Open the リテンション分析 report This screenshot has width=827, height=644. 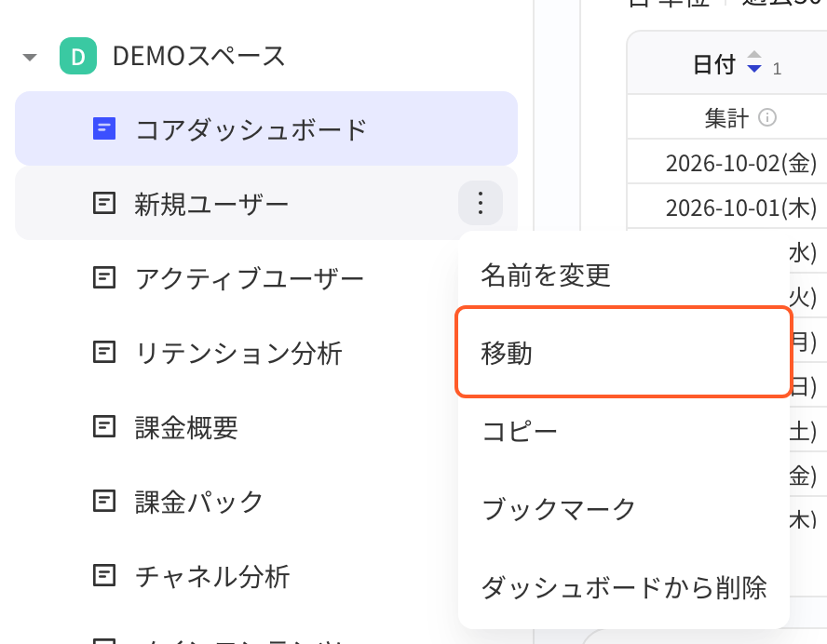coord(238,353)
